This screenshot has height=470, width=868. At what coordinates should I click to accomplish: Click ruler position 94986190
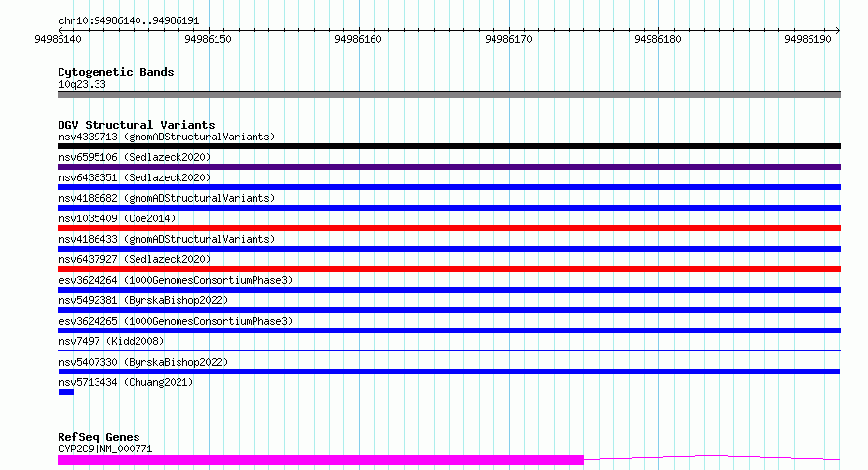(x=808, y=39)
